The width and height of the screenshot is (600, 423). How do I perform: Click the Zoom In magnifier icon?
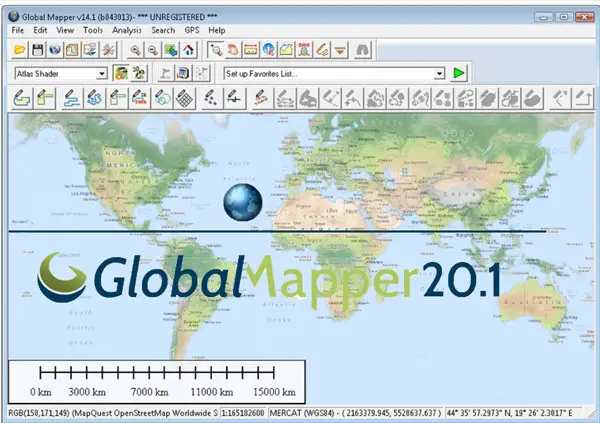(135, 50)
